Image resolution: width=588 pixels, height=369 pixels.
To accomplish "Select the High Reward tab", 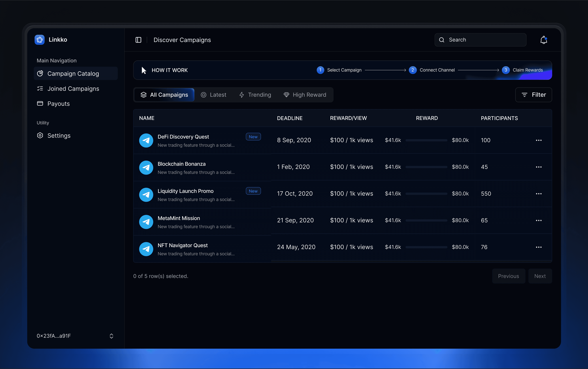I will click(x=305, y=95).
